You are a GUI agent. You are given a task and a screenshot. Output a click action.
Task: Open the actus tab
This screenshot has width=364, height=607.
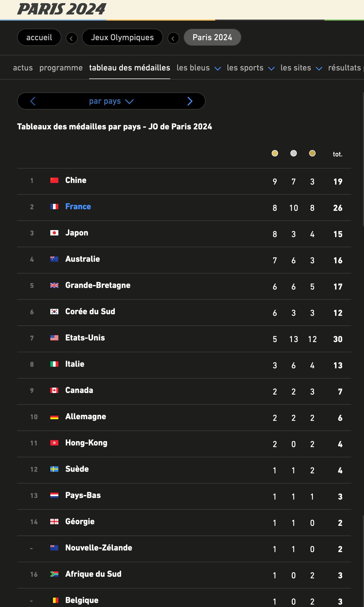(x=23, y=68)
